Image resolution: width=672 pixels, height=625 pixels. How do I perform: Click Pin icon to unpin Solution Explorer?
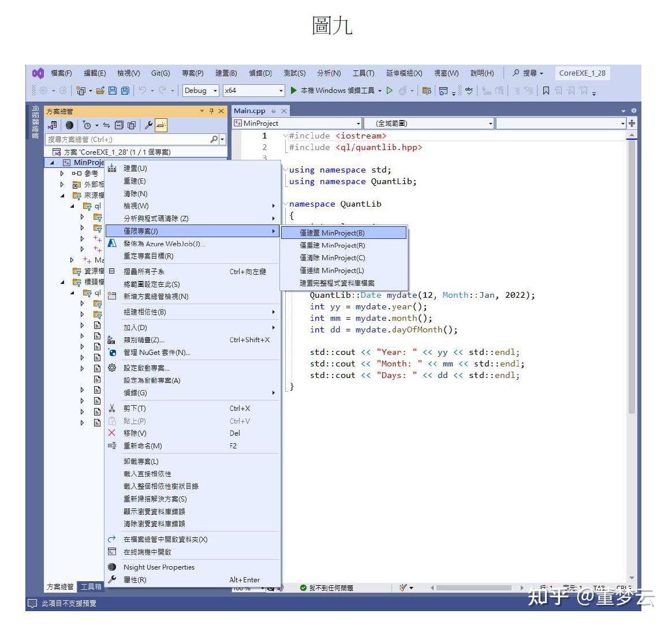[210, 110]
